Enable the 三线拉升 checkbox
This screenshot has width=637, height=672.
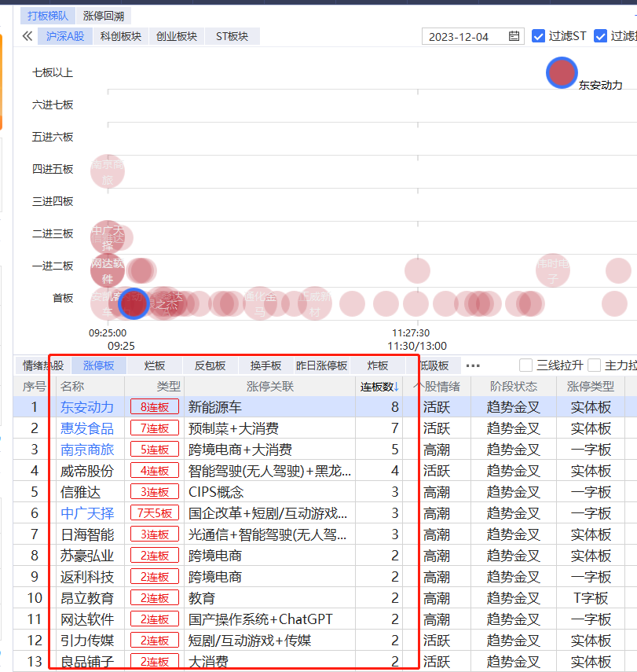(525, 365)
